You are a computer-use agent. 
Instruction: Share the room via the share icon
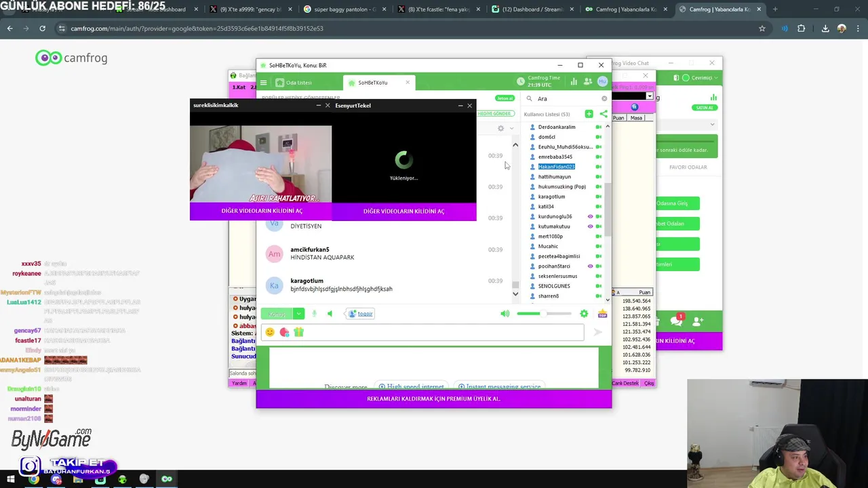coord(604,114)
